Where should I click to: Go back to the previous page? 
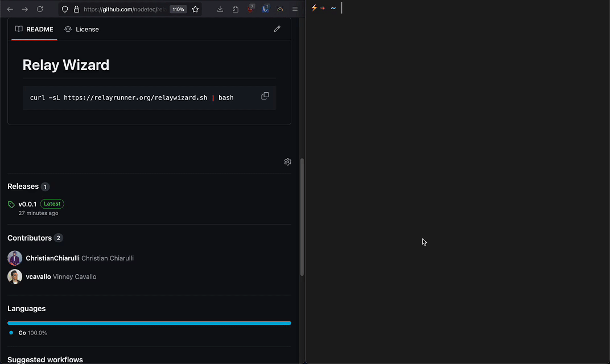click(x=10, y=9)
